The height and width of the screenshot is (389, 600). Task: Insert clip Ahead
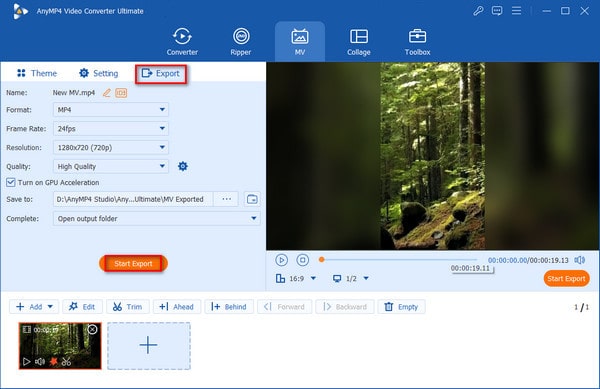click(176, 307)
